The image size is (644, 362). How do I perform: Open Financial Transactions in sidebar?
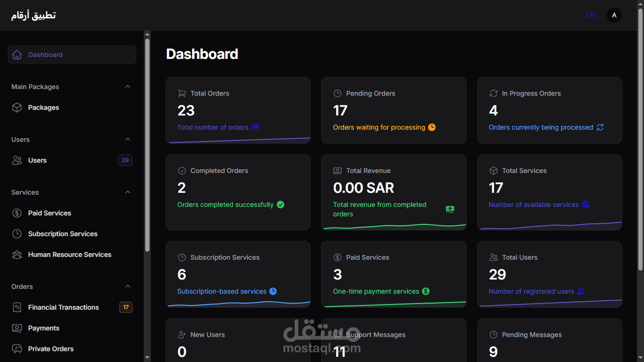72,307
